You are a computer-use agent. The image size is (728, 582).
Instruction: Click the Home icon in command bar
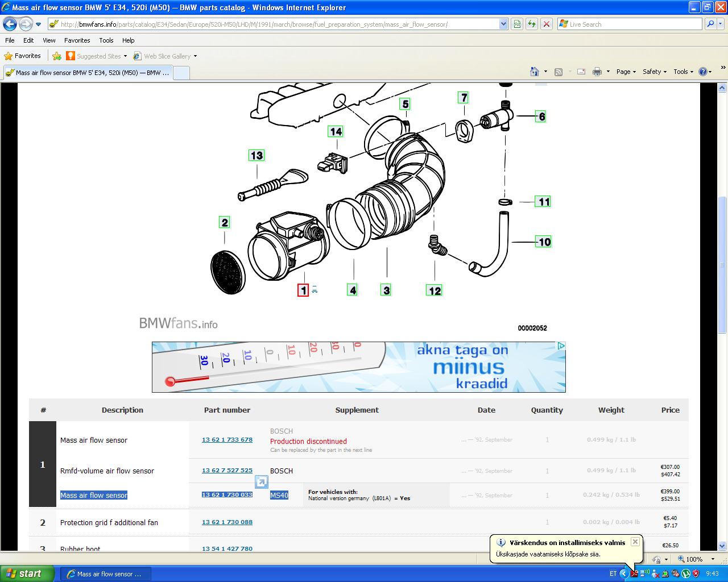[534, 72]
